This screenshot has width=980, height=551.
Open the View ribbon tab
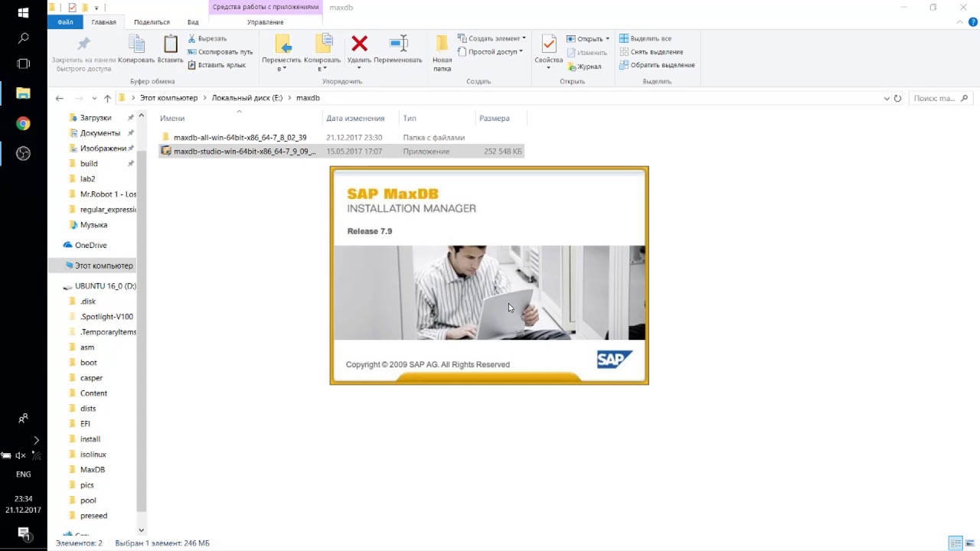click(193, 22)
